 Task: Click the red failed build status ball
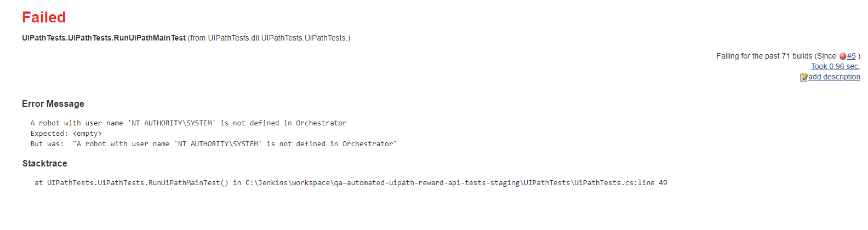842,56
